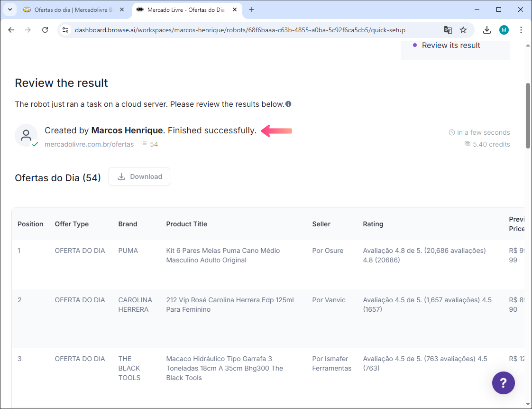Select the Macaco Hidráulico product title

coord(225,368)
